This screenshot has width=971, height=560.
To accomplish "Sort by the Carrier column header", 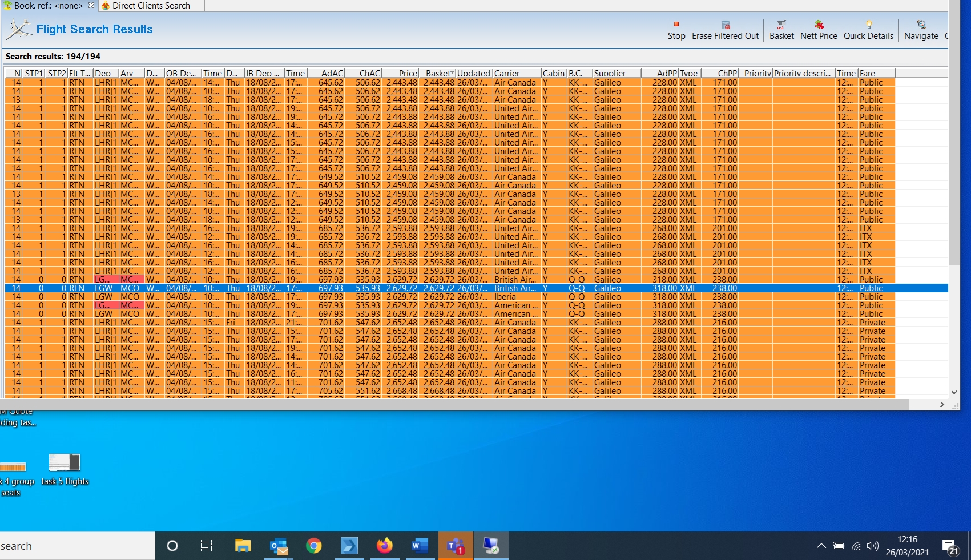I will click(x=517, y=73).
